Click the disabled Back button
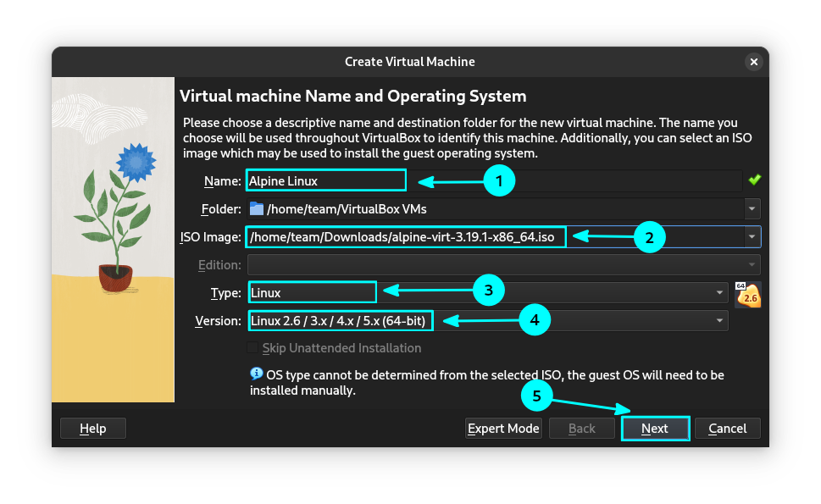This screenshot has height=504, width=821. [x=581, y=429]
